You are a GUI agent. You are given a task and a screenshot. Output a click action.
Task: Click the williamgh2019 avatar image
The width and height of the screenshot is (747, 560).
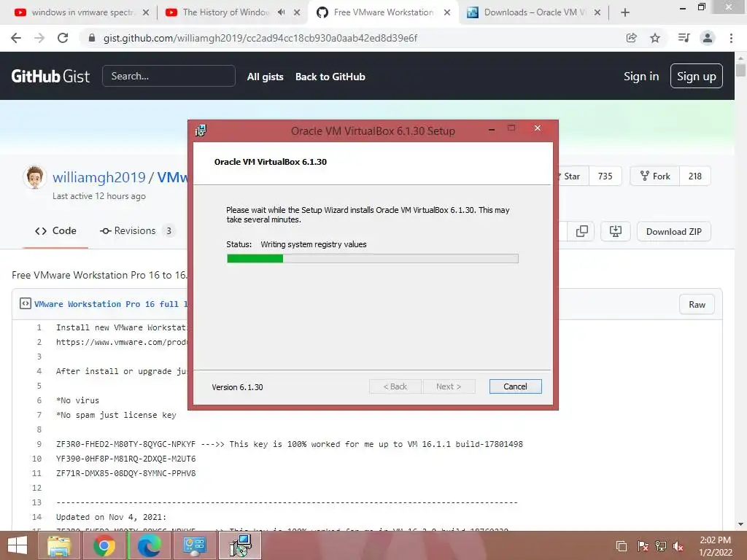click(35, 178)
